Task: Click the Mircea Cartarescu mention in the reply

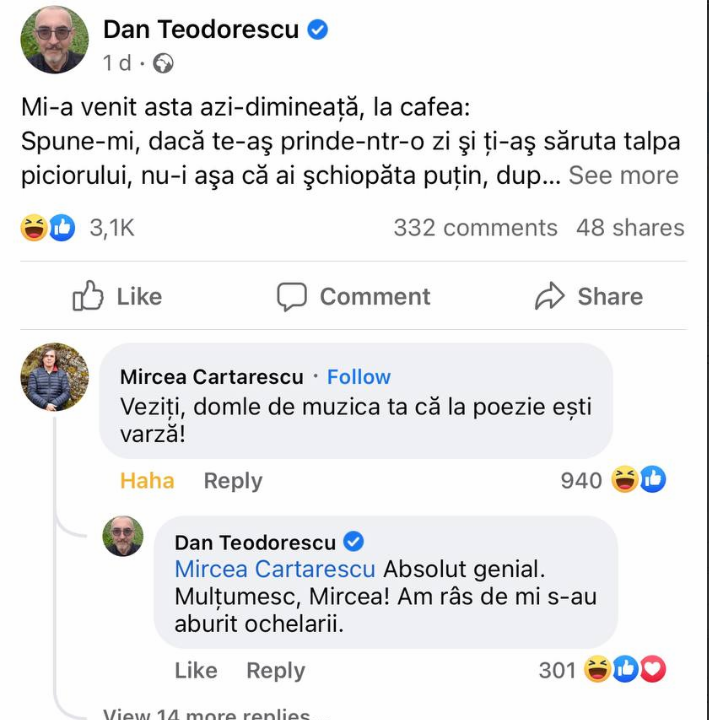Action: tap(275, 569)
